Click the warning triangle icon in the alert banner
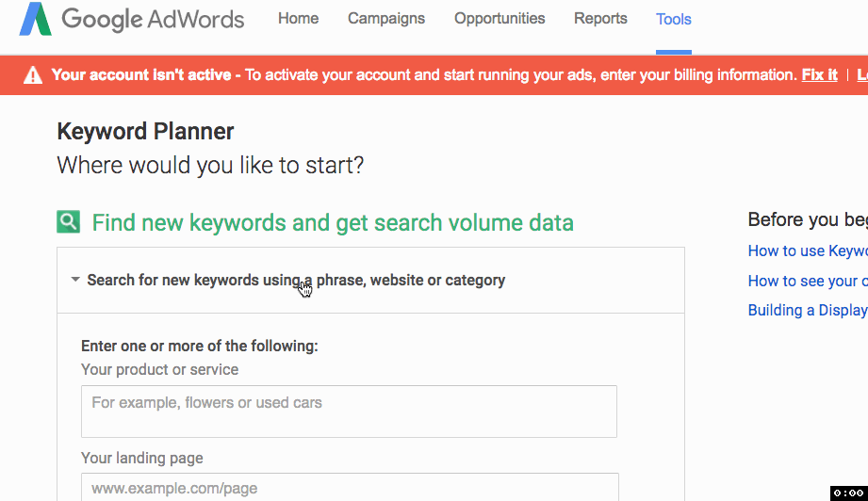Viewport: 868px width, 501px height. pos(33,75)
